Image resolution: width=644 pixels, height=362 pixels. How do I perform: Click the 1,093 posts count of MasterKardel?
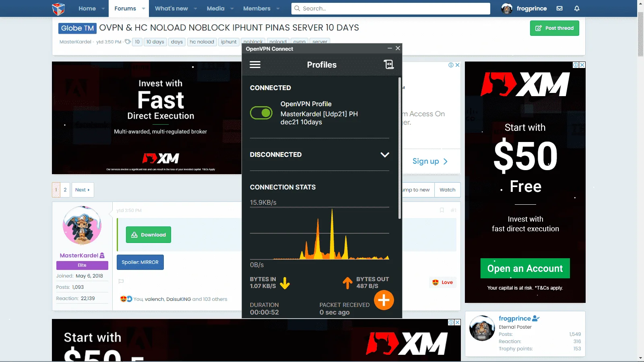[x=78, y=287]
